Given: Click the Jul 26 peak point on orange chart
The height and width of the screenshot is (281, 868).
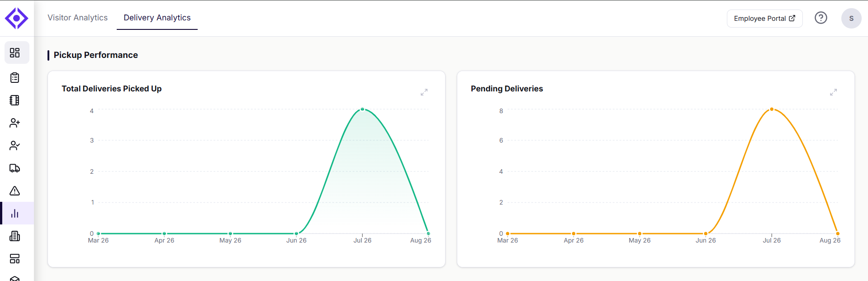Looking at the screenshot, I should [x=772, y=109].
